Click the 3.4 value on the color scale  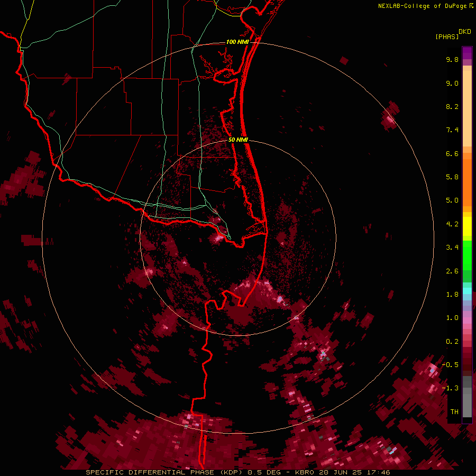click(452, 248)
